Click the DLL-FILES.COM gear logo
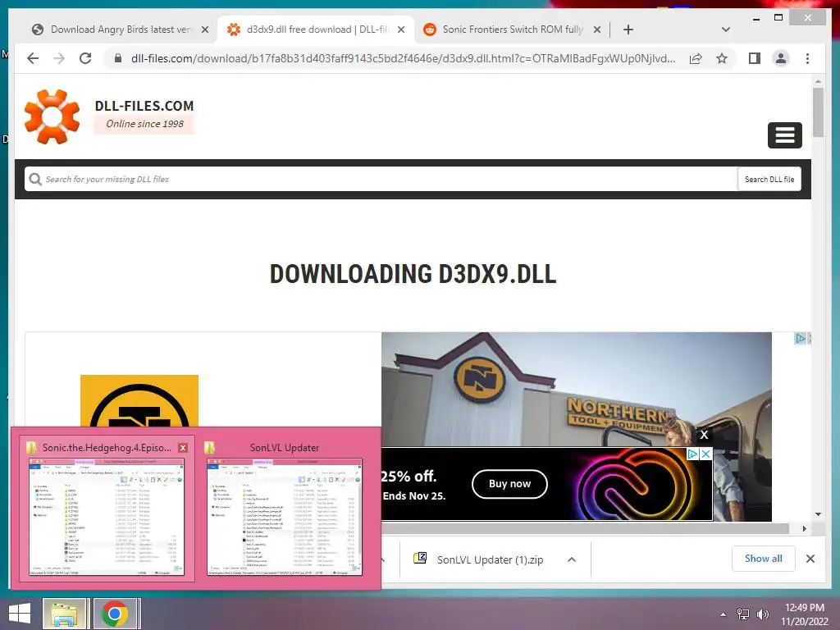 pos(52,116)
